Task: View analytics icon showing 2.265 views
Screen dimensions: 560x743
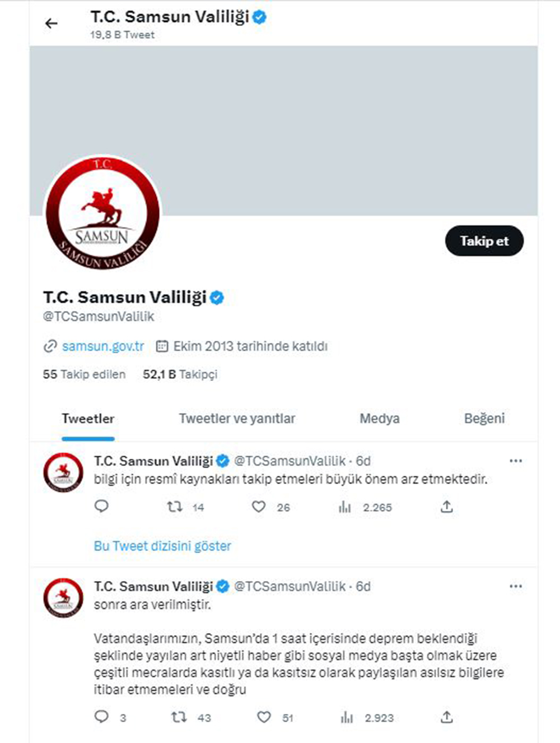Action: pos(344,507)
